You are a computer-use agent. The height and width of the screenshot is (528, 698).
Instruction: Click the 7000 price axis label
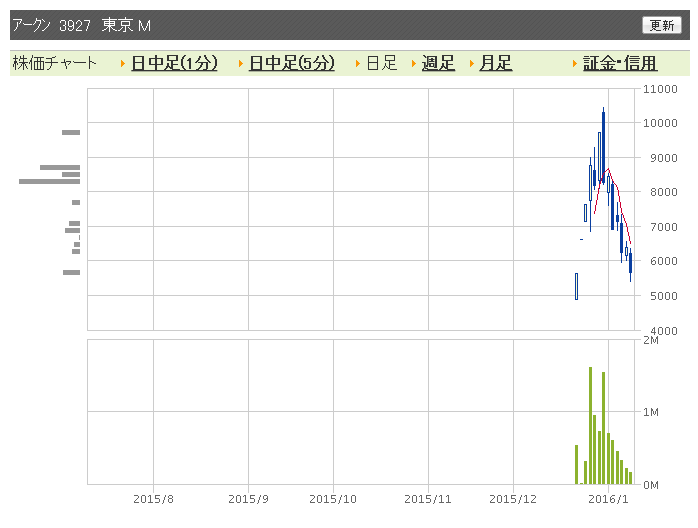663,227
